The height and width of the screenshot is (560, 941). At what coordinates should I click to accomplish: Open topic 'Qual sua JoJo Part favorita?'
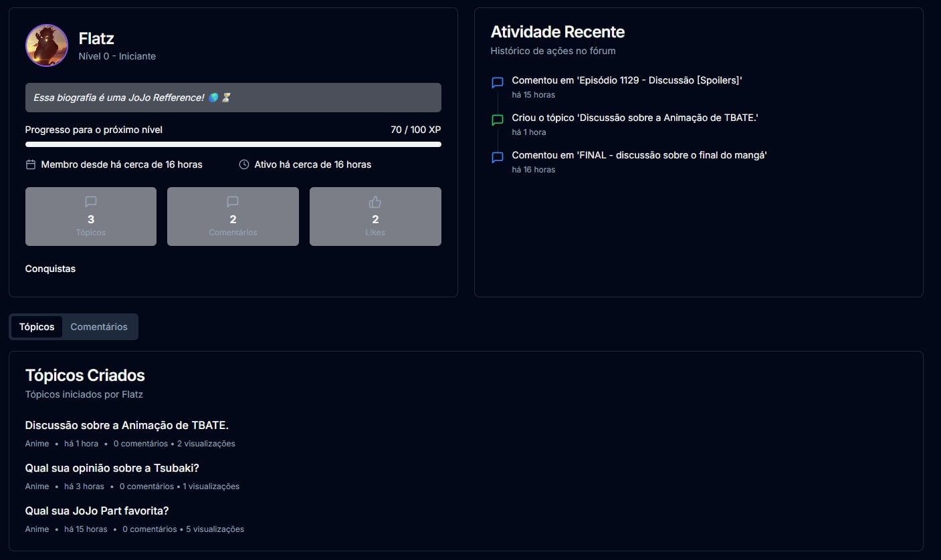97,511
